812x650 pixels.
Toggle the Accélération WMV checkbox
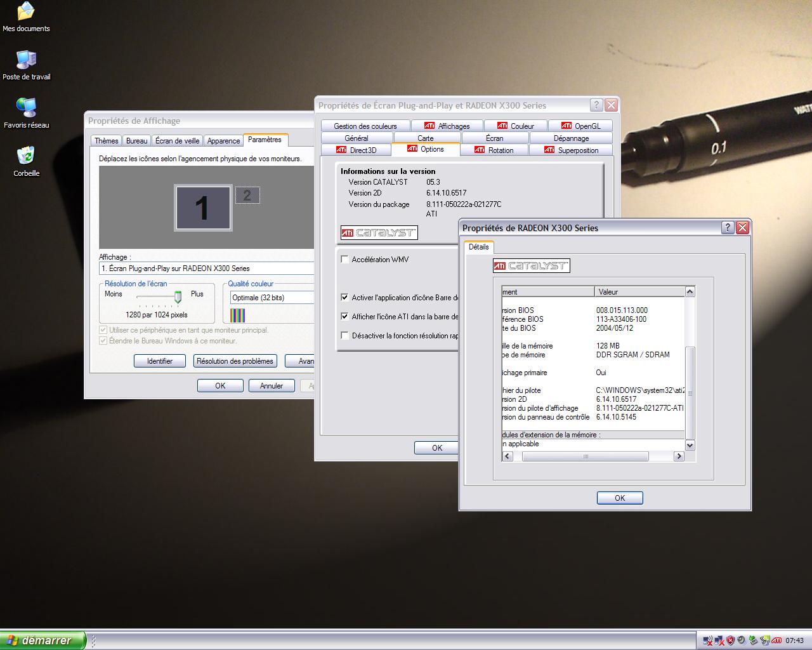(345, 259)
